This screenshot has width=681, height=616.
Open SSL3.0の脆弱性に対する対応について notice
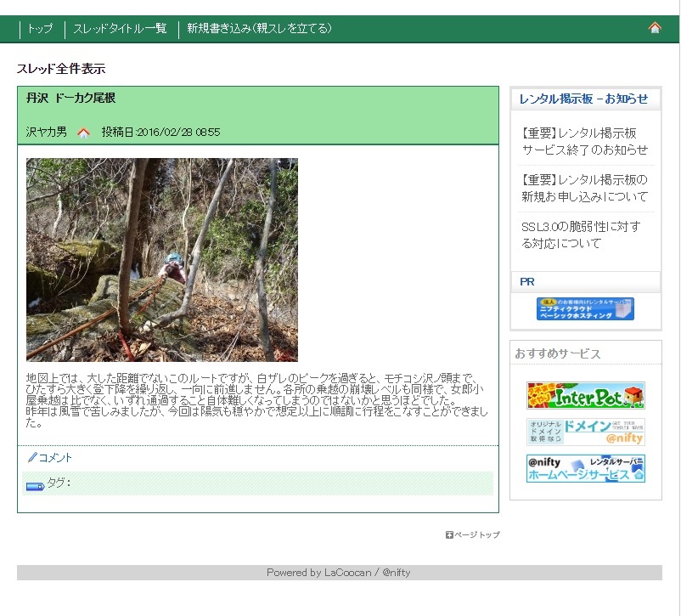click(x=581, y=235)
